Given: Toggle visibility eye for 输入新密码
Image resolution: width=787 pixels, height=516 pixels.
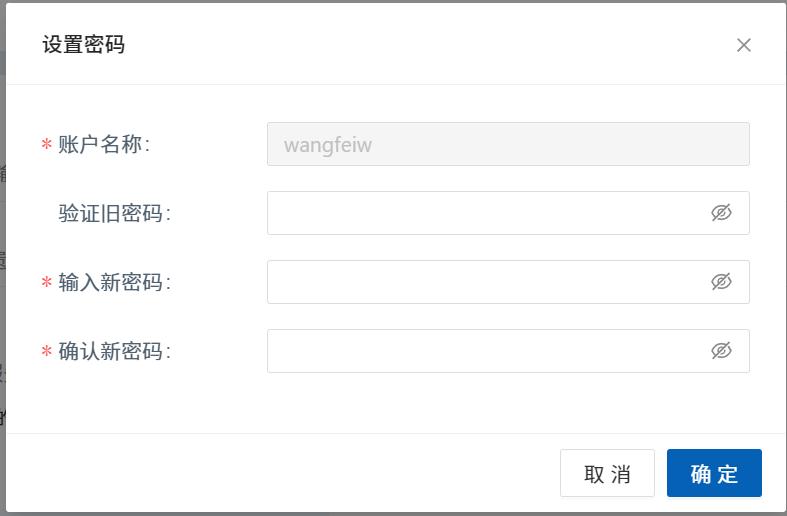Looking at the screenshot, I should tap(721, 282).
